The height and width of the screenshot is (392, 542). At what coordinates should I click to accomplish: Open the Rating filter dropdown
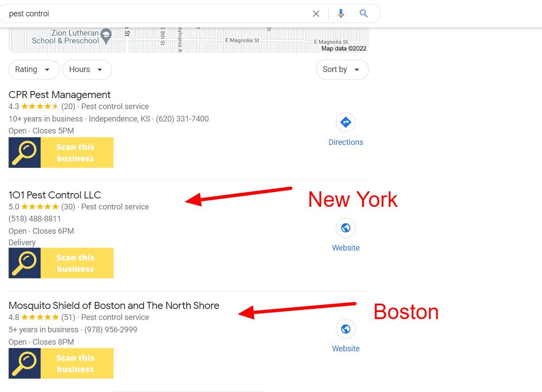(x=34, y=69)
